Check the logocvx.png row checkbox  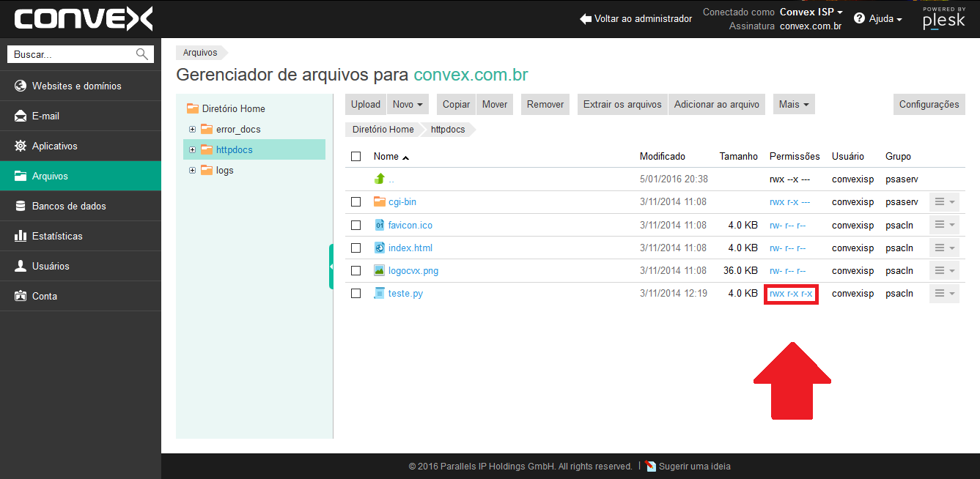pyautogui.click(x=356, y=270)
